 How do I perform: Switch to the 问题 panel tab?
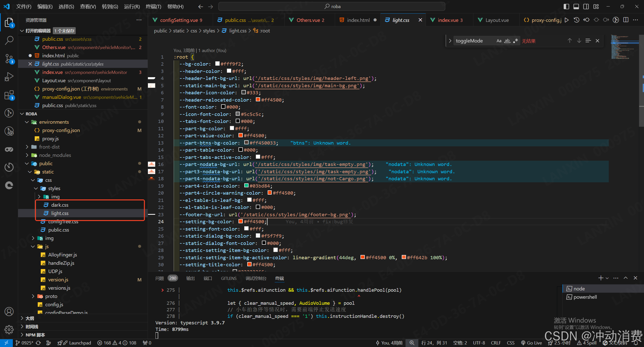coord(159,278)
